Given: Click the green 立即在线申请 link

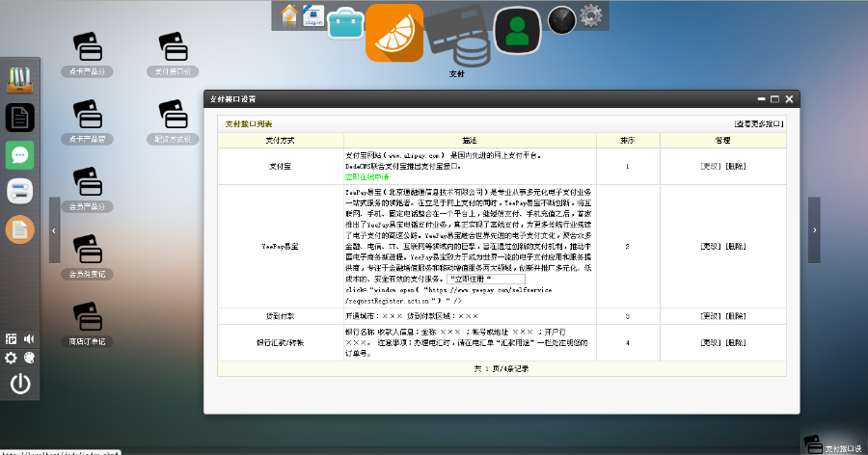Looking at the screenshot, I should click(x=367, y=177).
